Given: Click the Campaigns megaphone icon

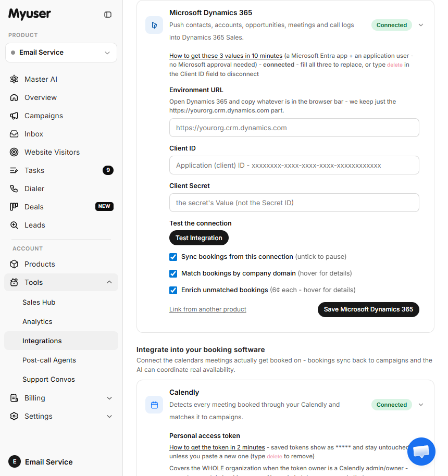Looking at the screenshot, I should click(14, 116).
